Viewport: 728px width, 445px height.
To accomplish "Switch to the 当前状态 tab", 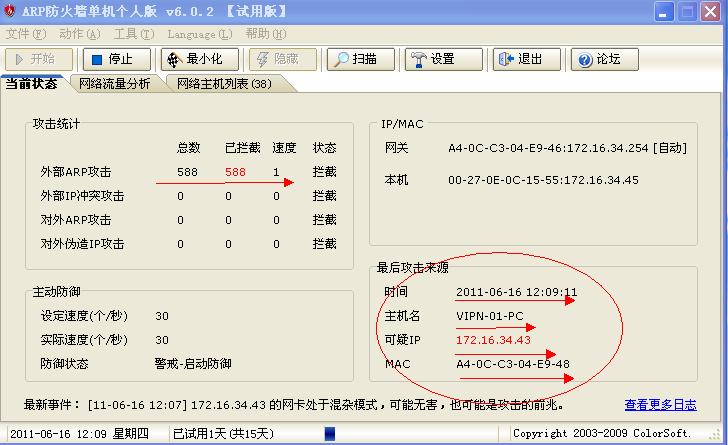I will [32, 84].
